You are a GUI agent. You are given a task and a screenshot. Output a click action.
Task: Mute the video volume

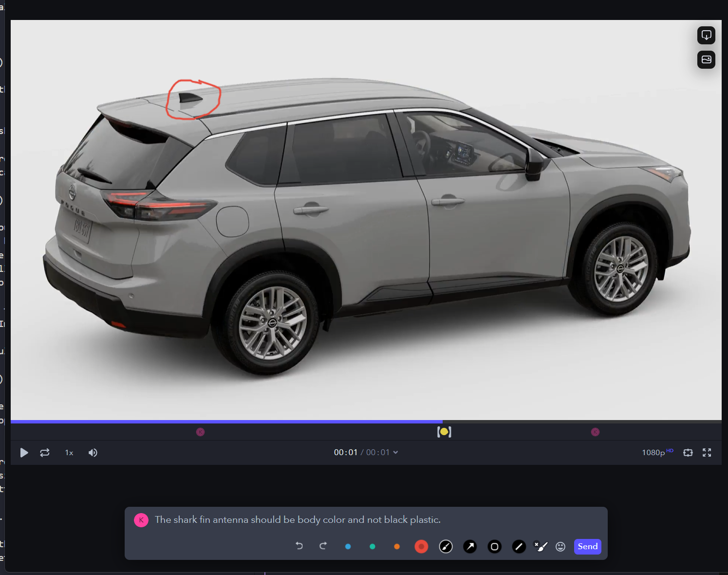(93, 453)
